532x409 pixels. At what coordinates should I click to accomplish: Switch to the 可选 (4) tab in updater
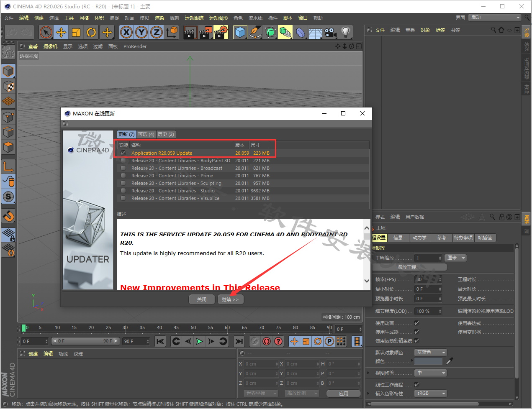146,134
